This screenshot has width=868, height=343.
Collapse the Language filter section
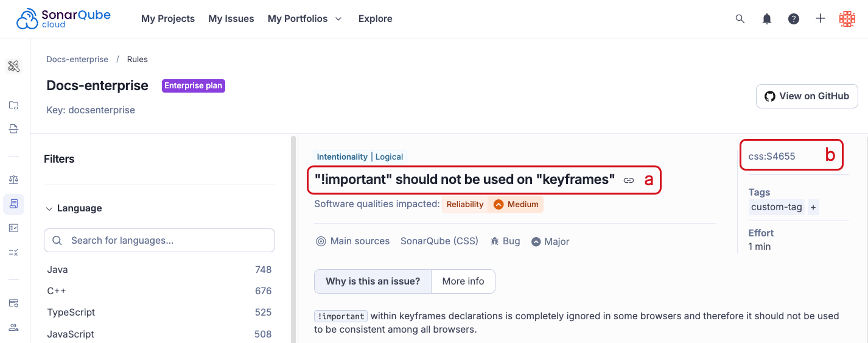coord(74,208)
